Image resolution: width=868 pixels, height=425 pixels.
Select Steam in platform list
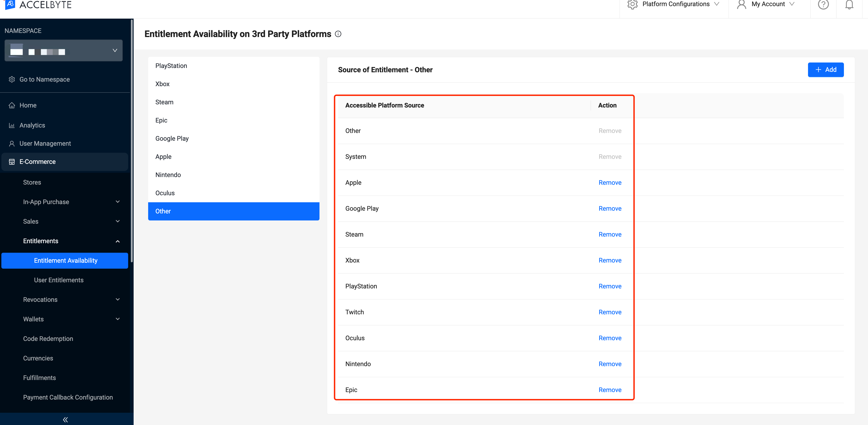point(234,102)
